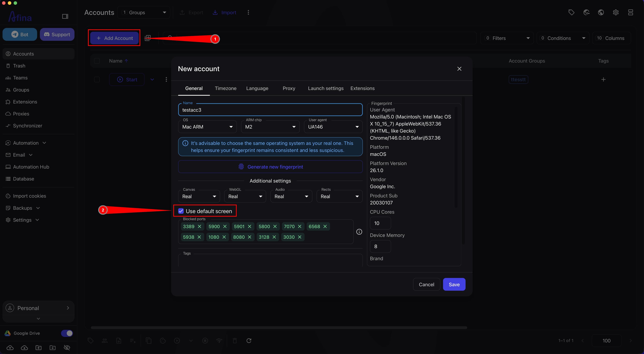Click the Import button in the header
Screen dimensions: 644x354
224,13
